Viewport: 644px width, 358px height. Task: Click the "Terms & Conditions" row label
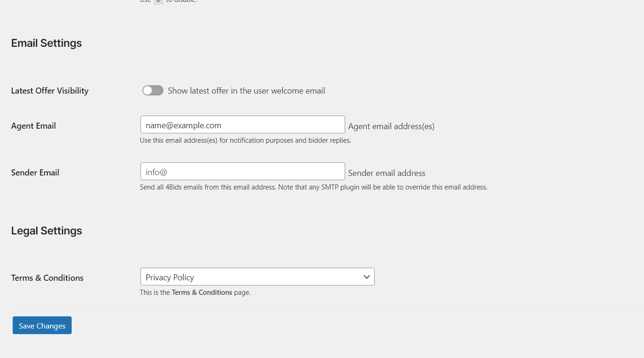pos(47,278)
